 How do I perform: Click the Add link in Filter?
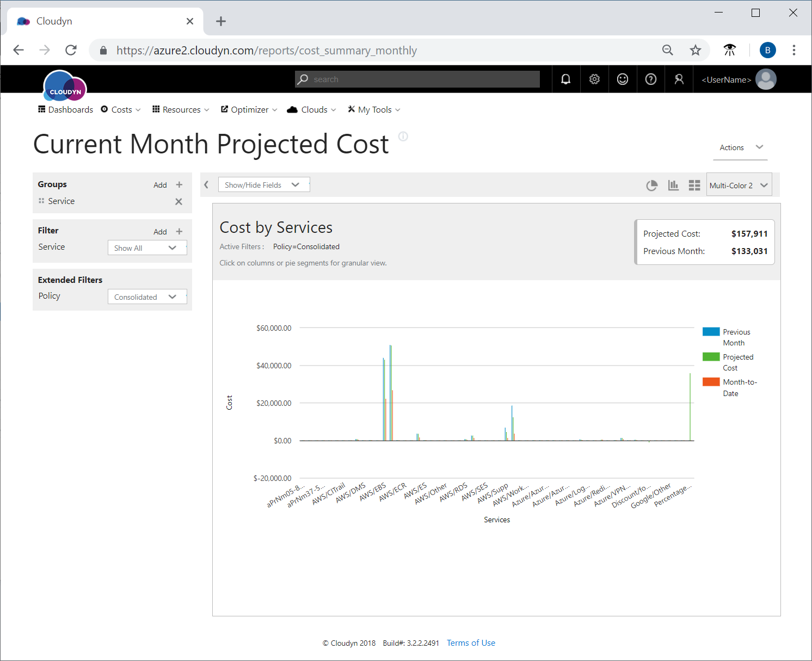coord(160,231)
